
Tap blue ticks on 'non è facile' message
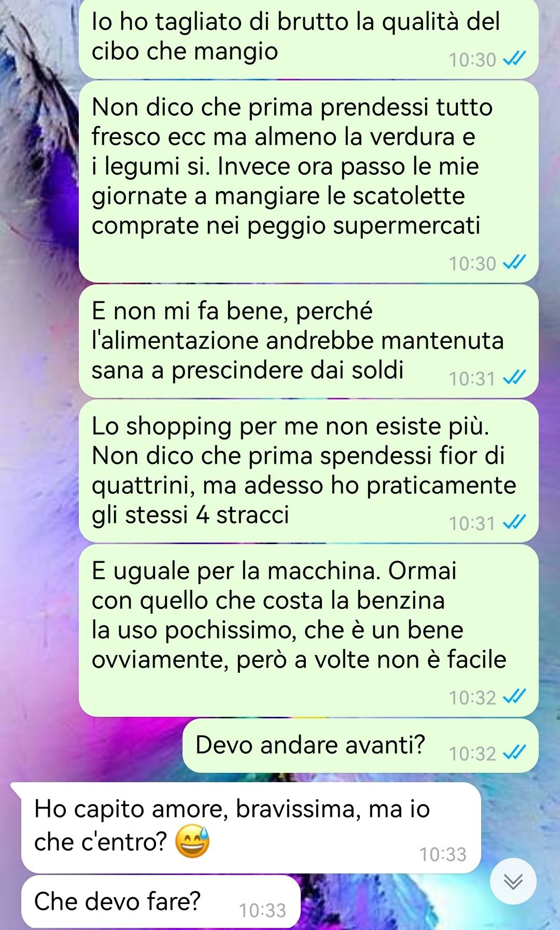[x=515, y=697]
